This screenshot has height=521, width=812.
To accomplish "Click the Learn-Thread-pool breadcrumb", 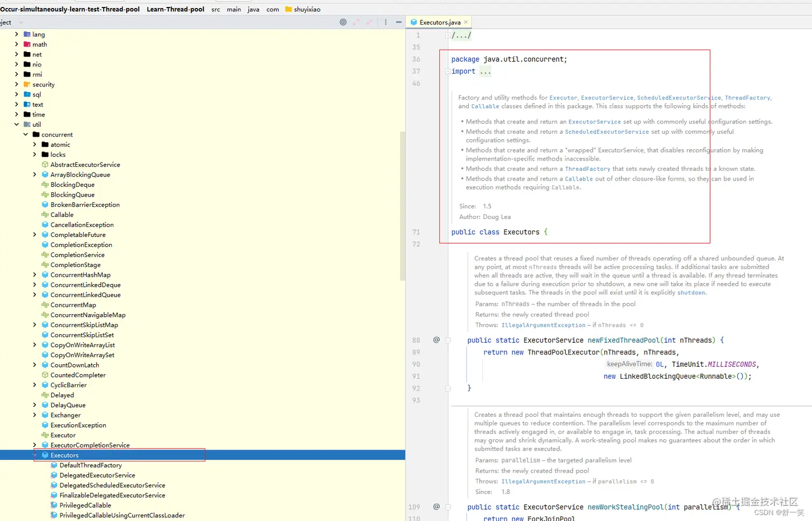I will [176, 9].
